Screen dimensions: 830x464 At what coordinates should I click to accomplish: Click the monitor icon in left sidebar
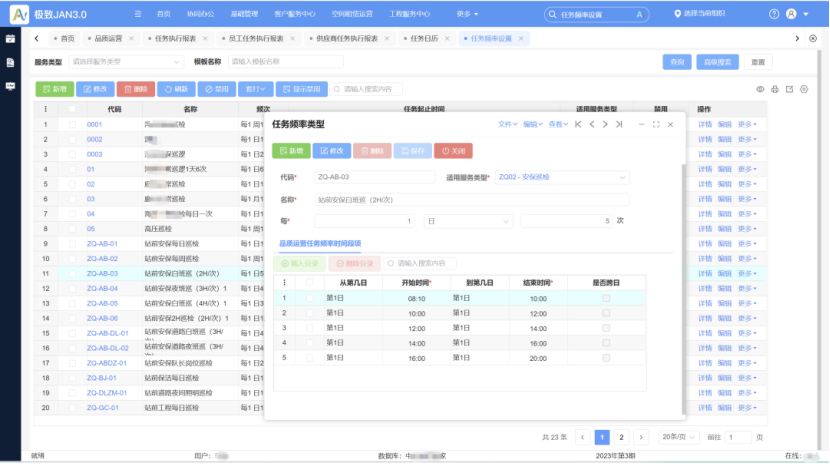tap(10, 86)
